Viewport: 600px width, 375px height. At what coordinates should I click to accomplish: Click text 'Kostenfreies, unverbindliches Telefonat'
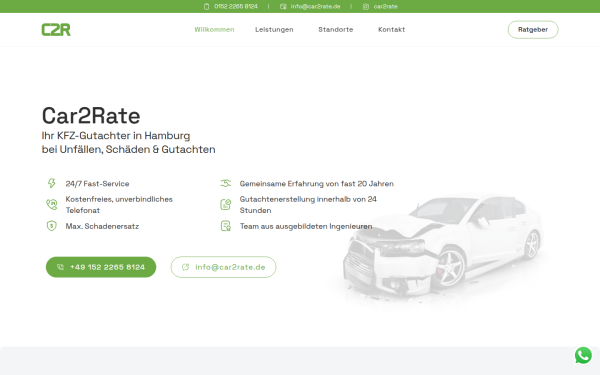[119, 205]
